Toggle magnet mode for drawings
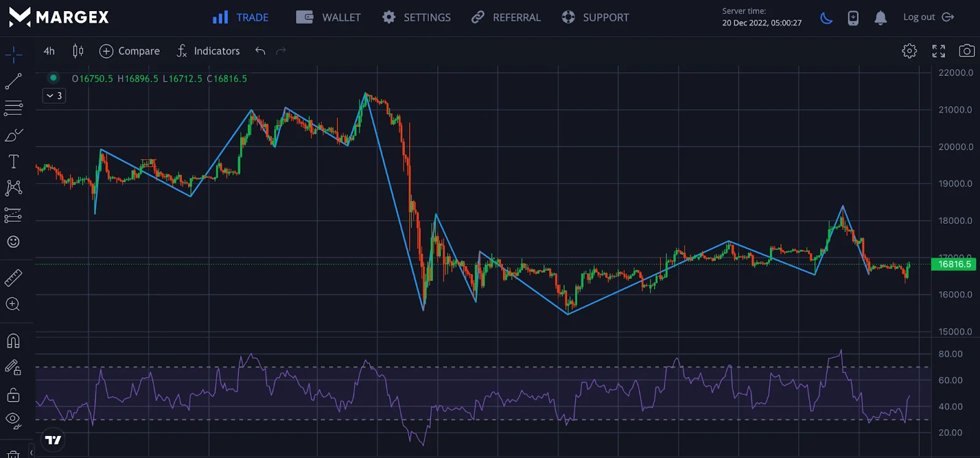 coord(13,341)
